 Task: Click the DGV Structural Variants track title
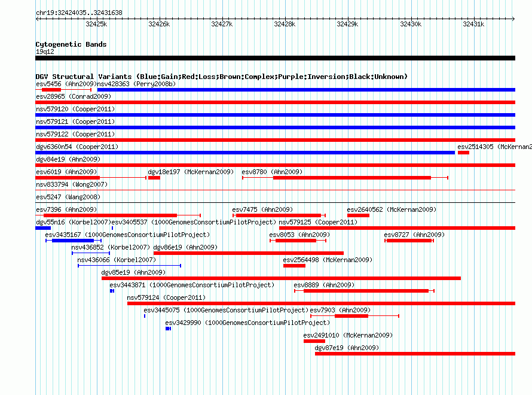pyautogui.click(x=222, y=77)
